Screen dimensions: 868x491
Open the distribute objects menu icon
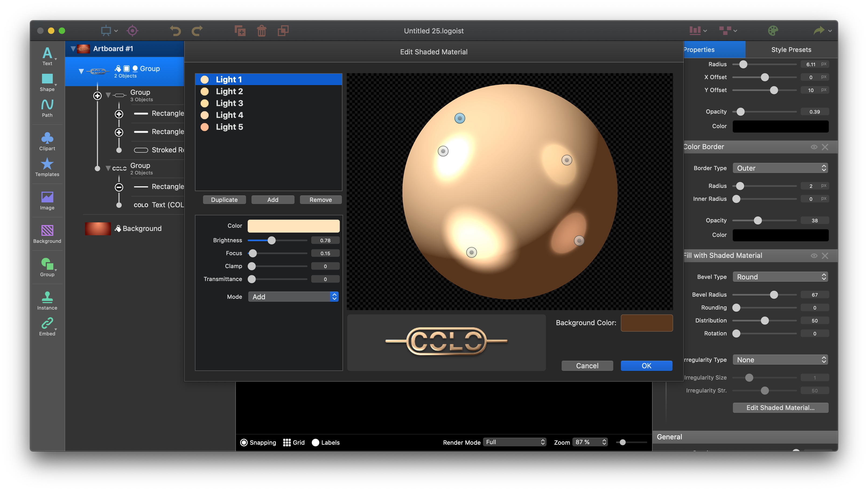click(728, 31)
